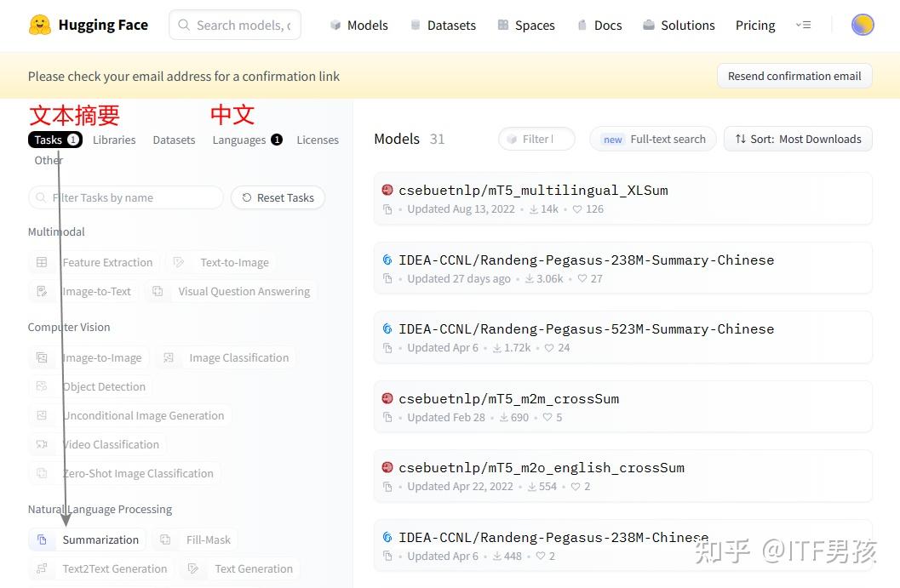Click the Image-to-Text task icon
The width and height of the screenshot is (900, 588).
[42, 291]
